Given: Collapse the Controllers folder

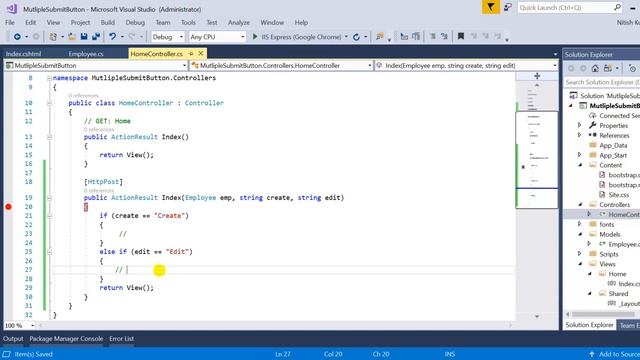Looking at the screenshot, I should pyautogui.click(x=580, y=204).
